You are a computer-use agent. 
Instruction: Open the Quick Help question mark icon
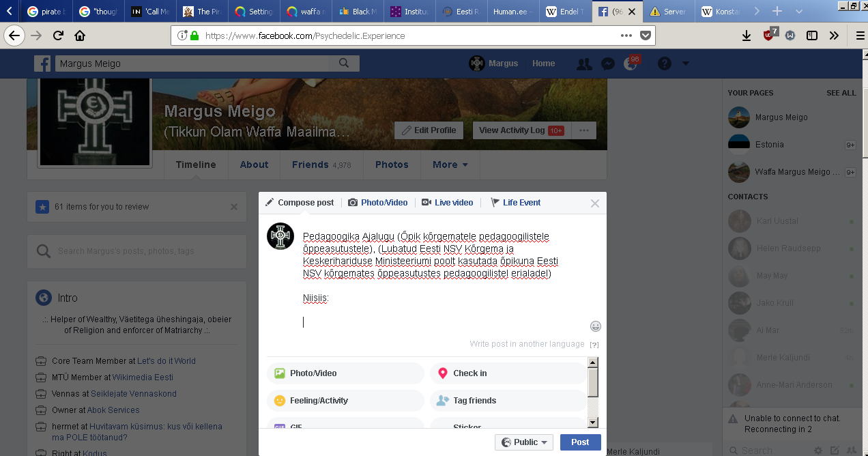665,63
